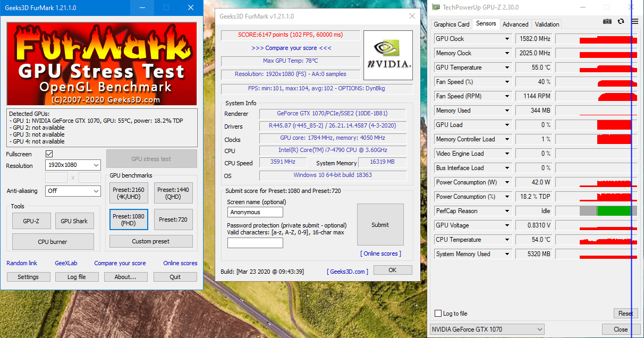Open the GPU-Z hamburger menu
Screen dimensions: 644x338
point(634,21)
